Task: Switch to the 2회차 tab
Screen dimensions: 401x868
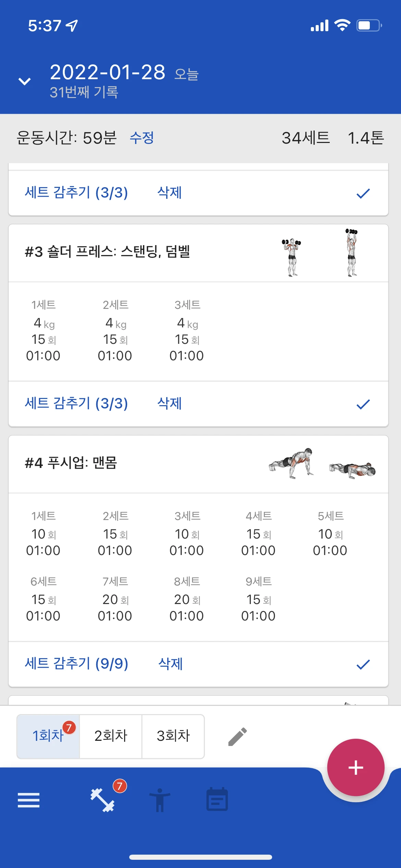Action: pos(111,736)
